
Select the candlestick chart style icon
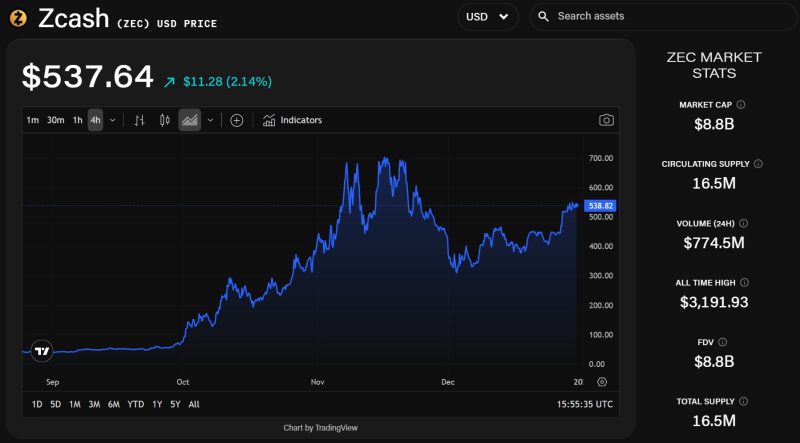(165, 120)
